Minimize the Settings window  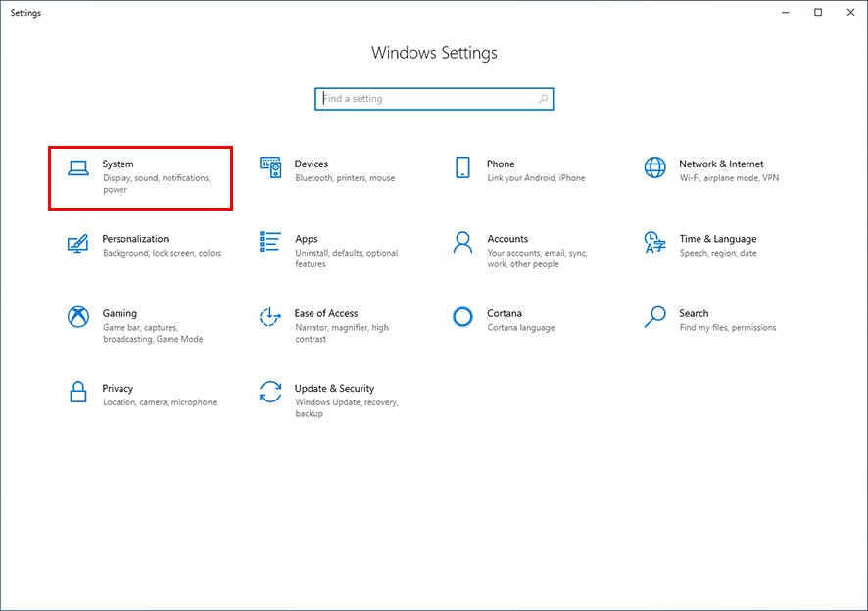(785, 12)
